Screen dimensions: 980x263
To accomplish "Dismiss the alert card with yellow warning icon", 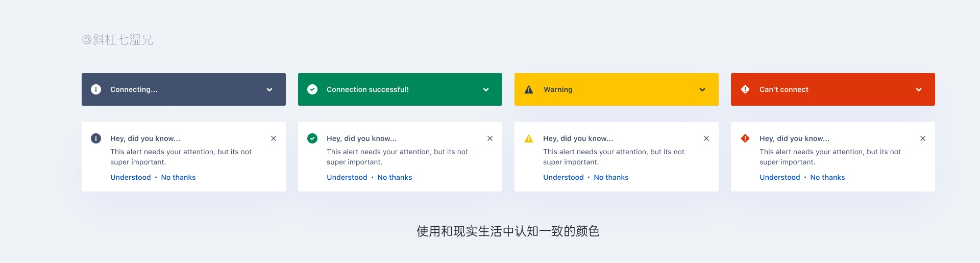I will pos(706,138).
